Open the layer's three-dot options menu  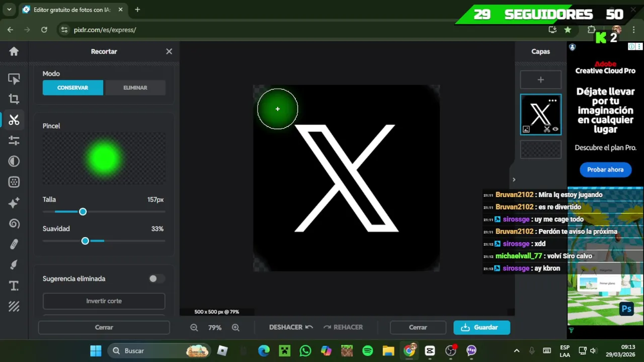pos(553,101)
